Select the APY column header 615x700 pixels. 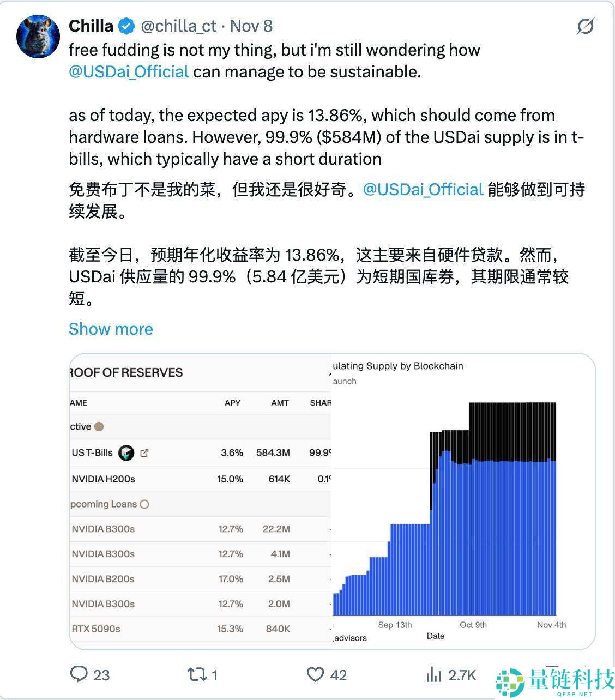click(x=232, y=403)
